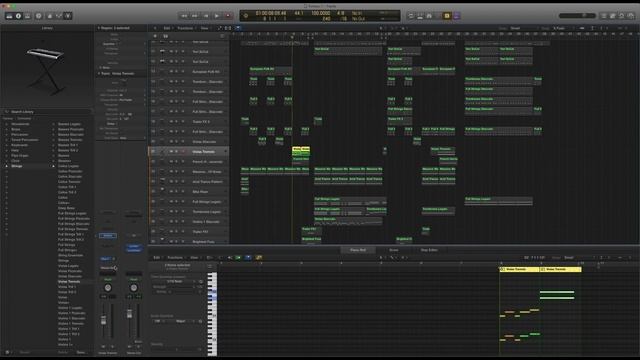
Task: Toggle the blue Catch playhead button in tracks area
Action: coord(238,28)
